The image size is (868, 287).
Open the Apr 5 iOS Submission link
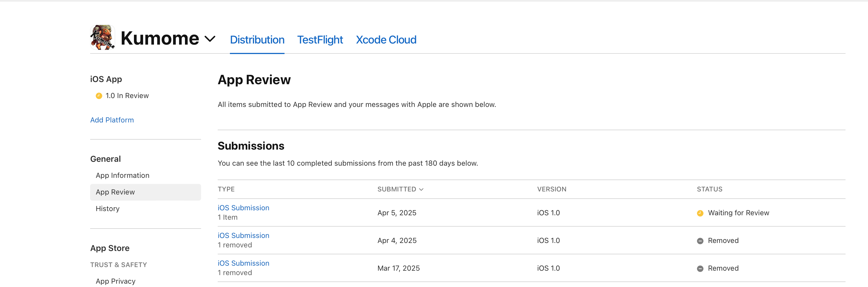click(x=243, y=208)
